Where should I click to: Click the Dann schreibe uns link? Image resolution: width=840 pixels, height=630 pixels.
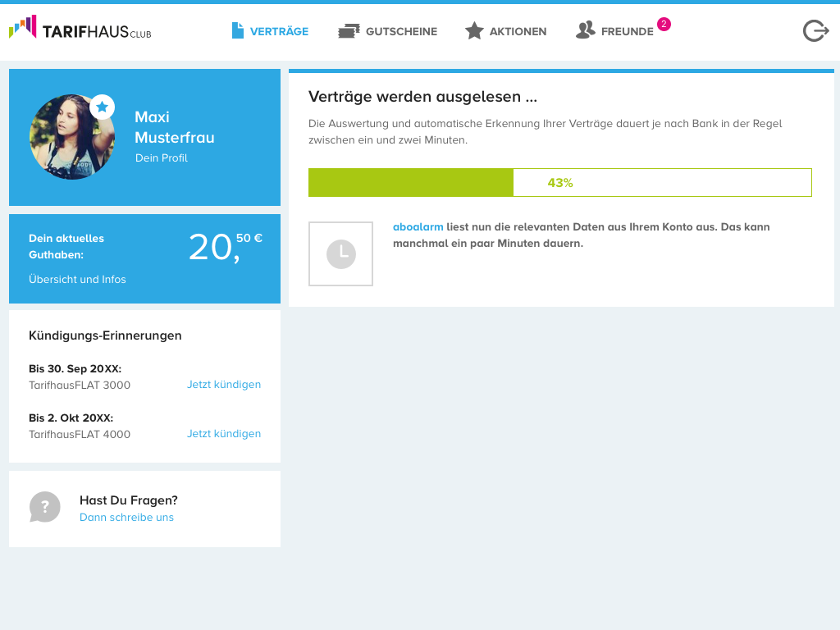pos(126,518)
